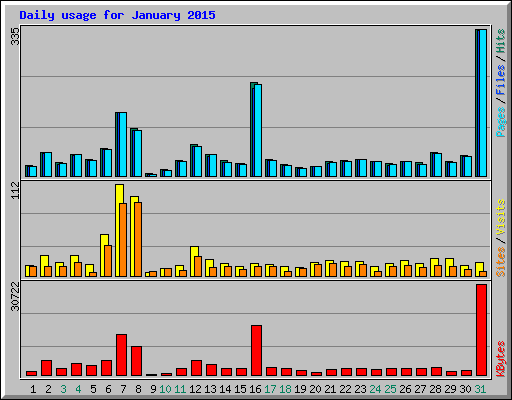Click the day 7 red KBytes bar
Viewport: 512px width, 400px height.
point(121,355)
